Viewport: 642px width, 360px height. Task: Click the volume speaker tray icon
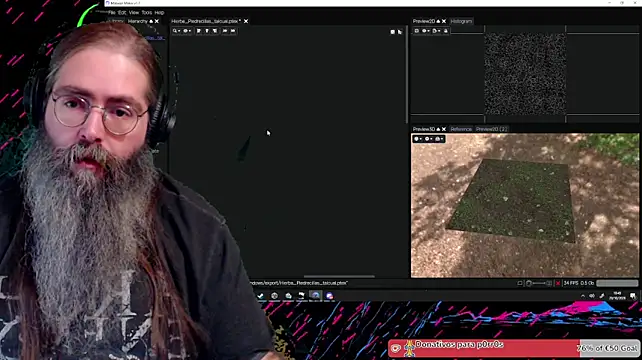(x=592, y=296)
